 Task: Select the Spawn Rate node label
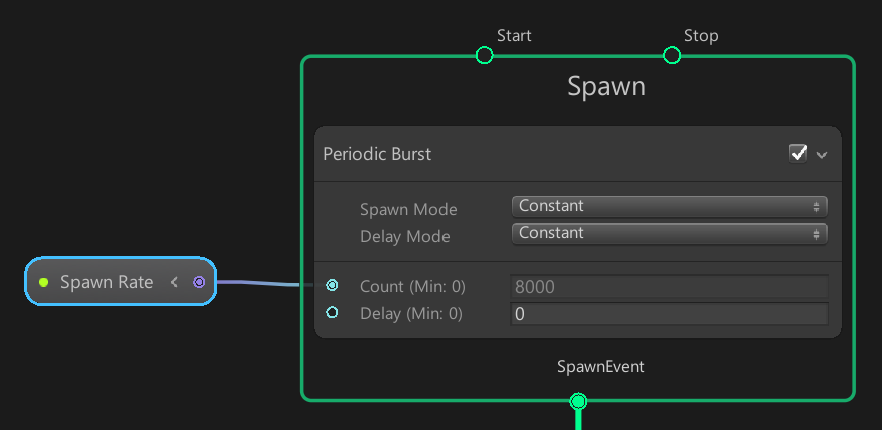click(106, 282)
